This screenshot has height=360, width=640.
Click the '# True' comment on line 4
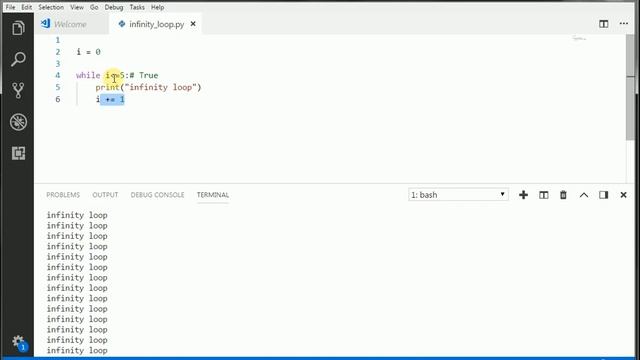(x=144, y=75)
